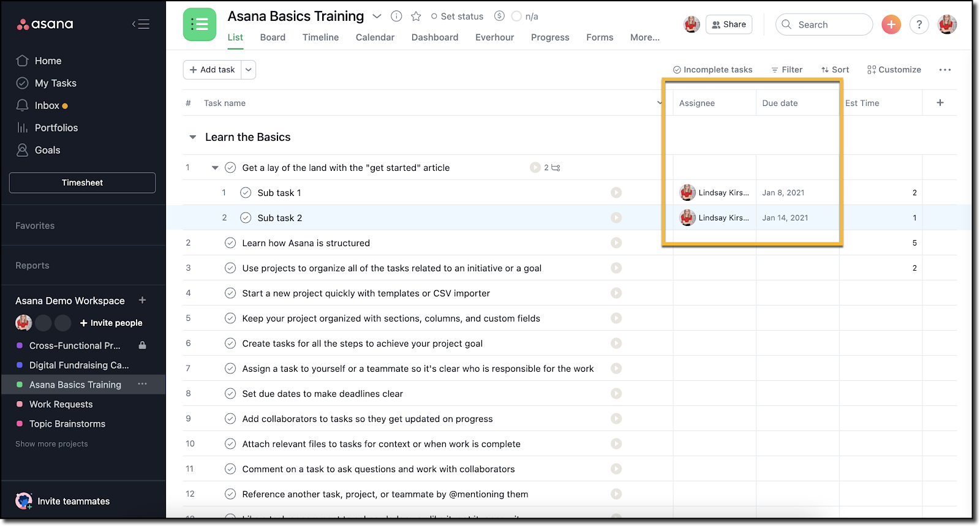Click the Invite teammates avatar icon
Screen dimensions: 980x526
[x=24, y=501]
